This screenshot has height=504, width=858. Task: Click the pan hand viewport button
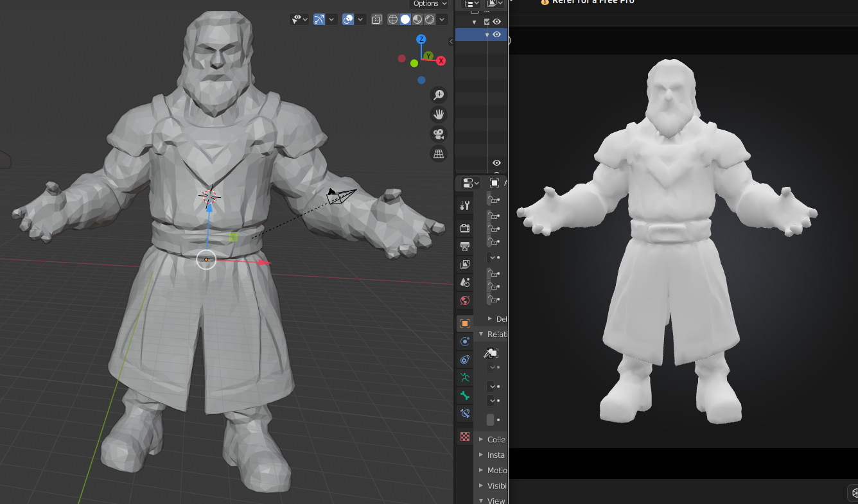[439, 115]
